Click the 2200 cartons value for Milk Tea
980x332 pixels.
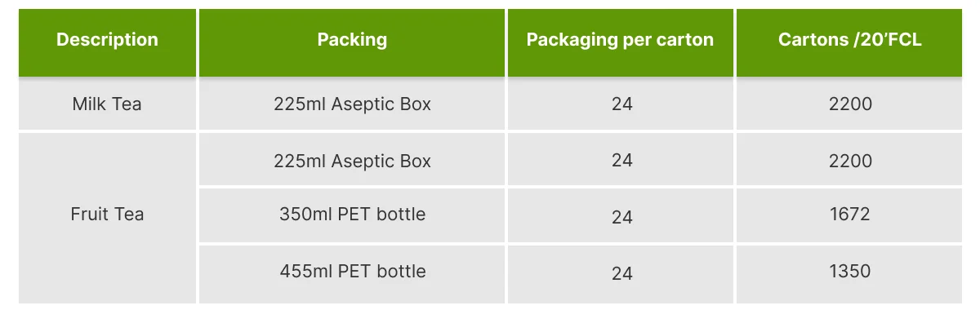[x=849, y=104]
